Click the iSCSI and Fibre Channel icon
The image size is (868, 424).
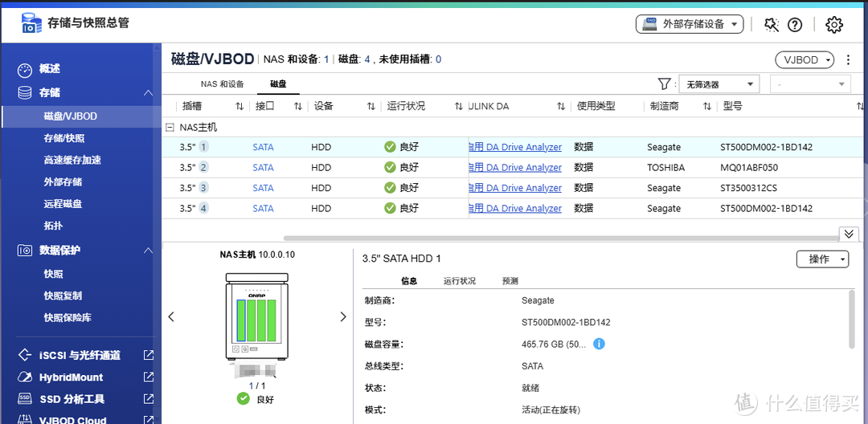[x=25, y=355]
